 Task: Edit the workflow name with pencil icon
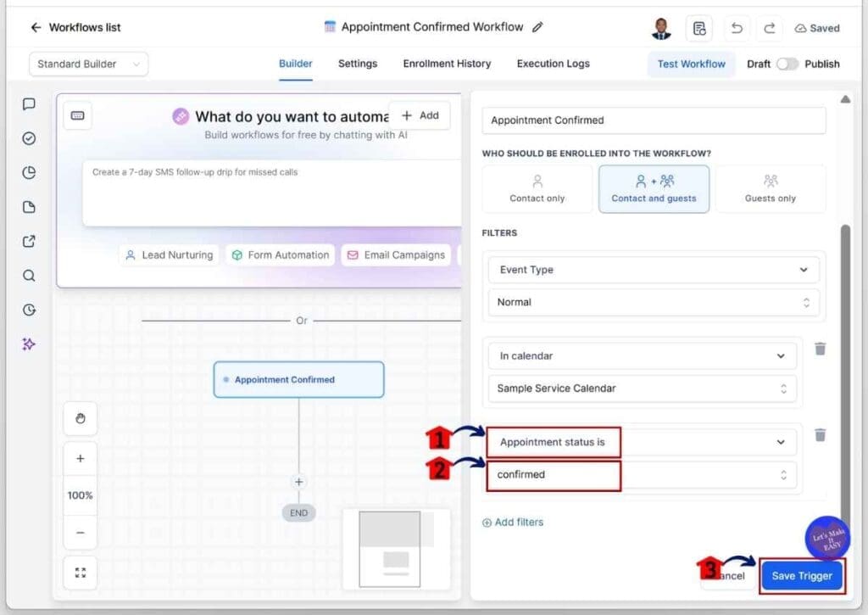pos(537,27)
